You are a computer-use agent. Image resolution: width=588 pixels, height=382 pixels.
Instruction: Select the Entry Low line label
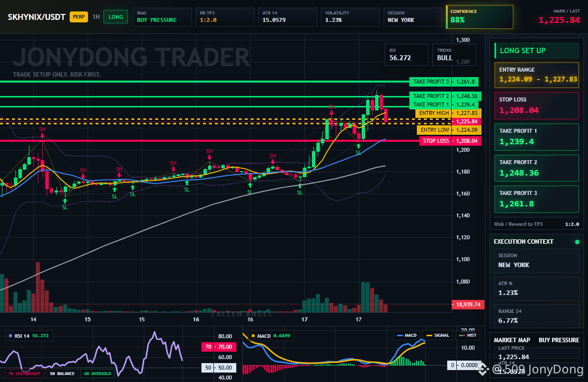tap(434, 130)
